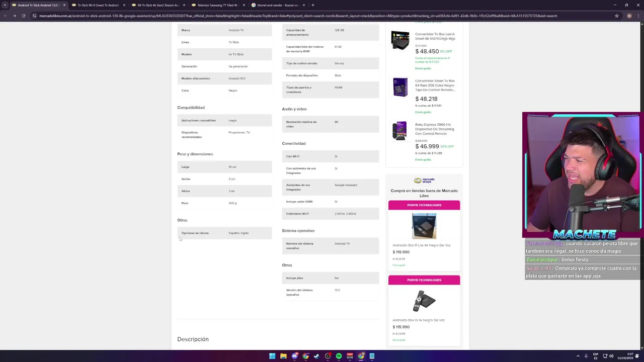Image resolution: width=644 pixels, height=362 pixels.
Task: Close the thonet and vander tab
Action: pos(303,5)
